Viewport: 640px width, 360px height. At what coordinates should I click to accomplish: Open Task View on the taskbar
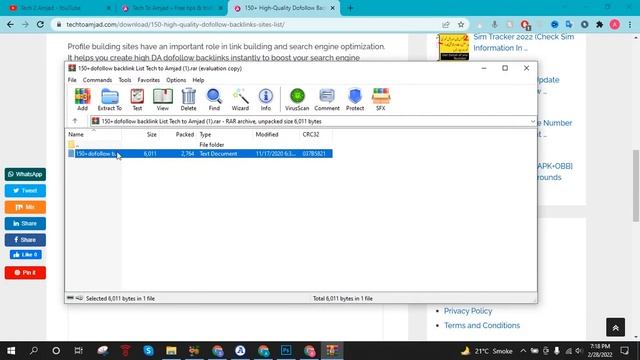(x=78, y=351)
